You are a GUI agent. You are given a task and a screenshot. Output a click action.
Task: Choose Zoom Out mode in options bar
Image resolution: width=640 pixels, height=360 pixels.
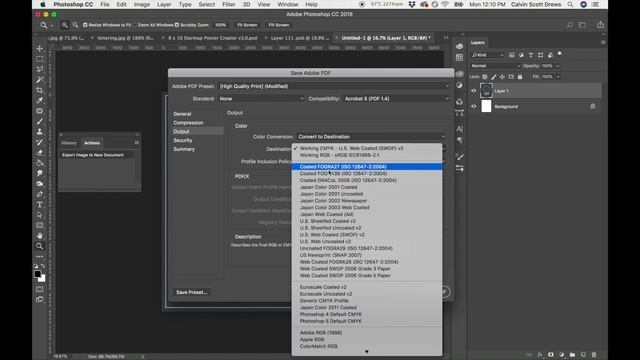75,25
